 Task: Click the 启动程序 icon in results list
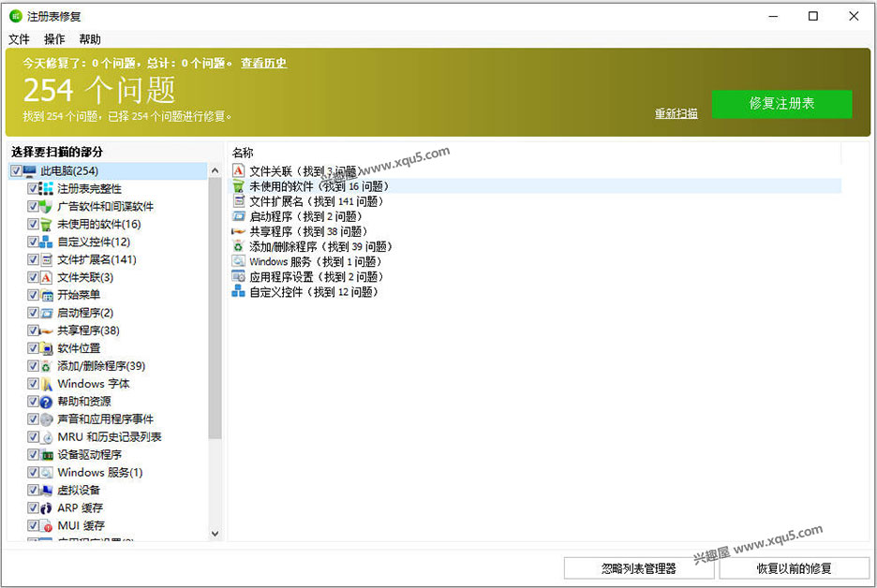pyautogui.click(x=237, y=216)
